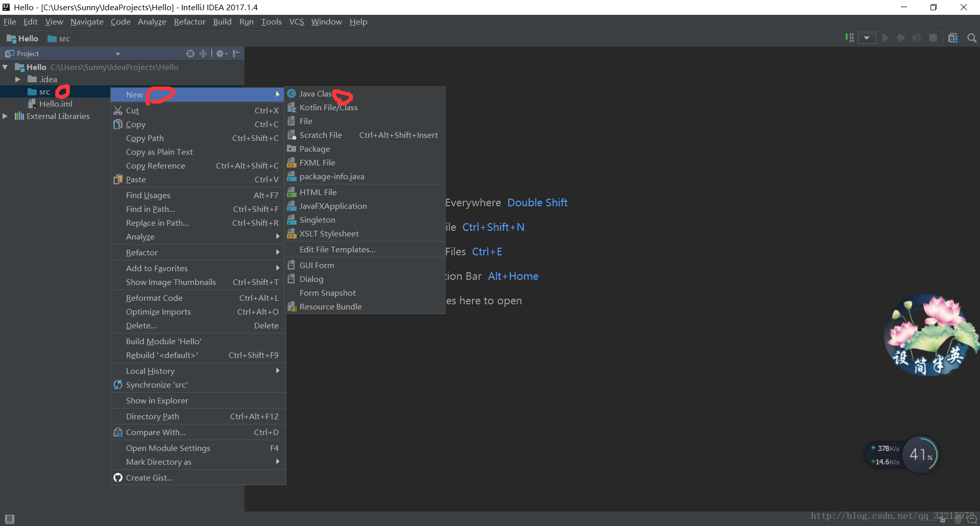
Task: Select Reformat Code entry
Action: click(x=198, y=298)
